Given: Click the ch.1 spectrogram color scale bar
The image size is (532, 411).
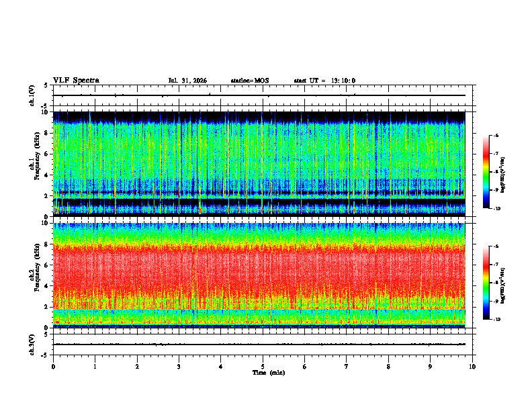Looking at the screenshot, I should tap(486, 172).
